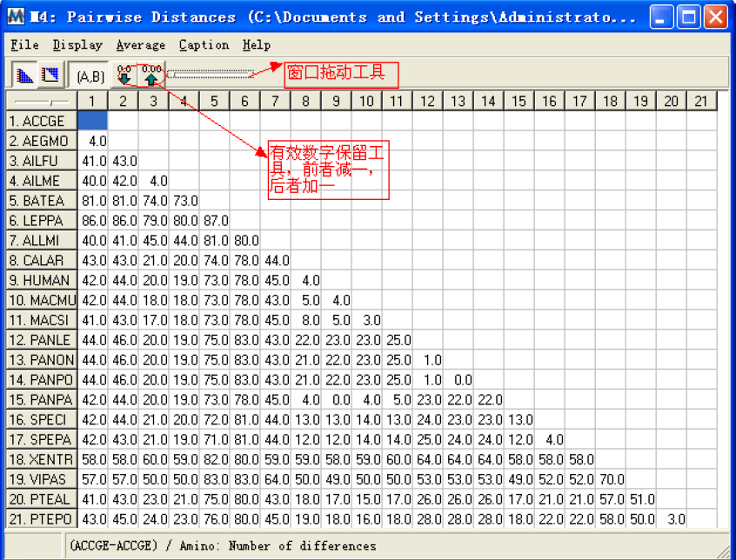The width and height of the screenshot is (736, 560).
Task: Open the Help menu
Action: 257,45
